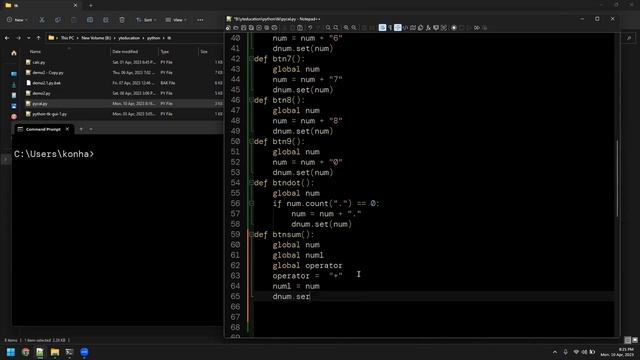Viewport: 640px width, 360px height.
Task: Go up one folder in File Explorer
Action: 38,38
